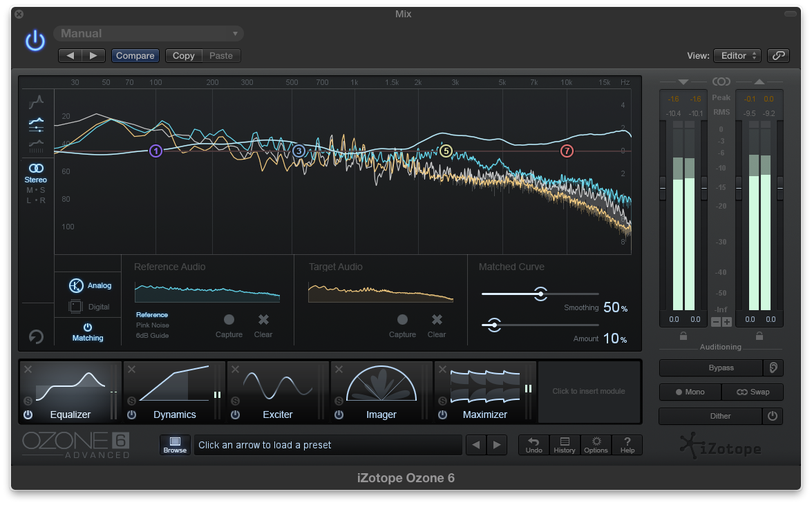Viewport: 812px width, 505px height.
Task: Open the View Editor dropdown
Action: click(737, 55)
